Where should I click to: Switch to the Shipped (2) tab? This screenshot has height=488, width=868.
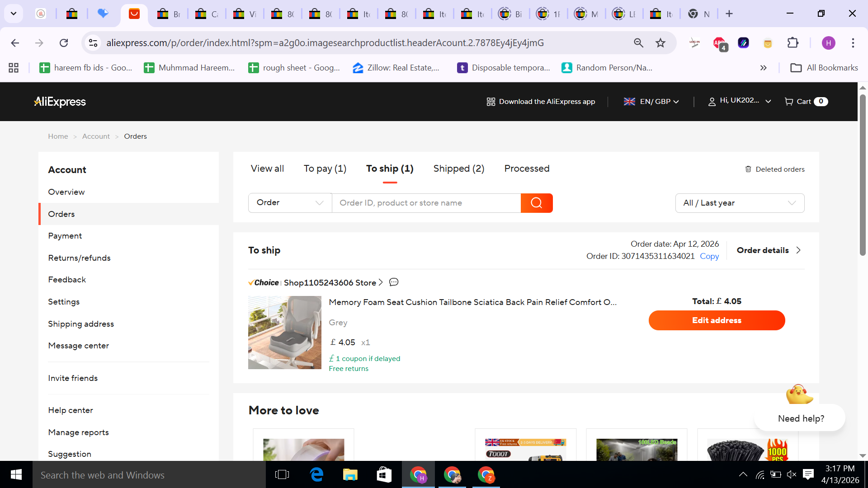458,169
